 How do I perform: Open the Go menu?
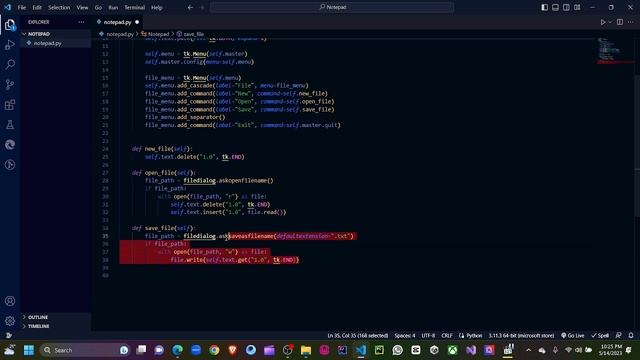pos(98,7)
